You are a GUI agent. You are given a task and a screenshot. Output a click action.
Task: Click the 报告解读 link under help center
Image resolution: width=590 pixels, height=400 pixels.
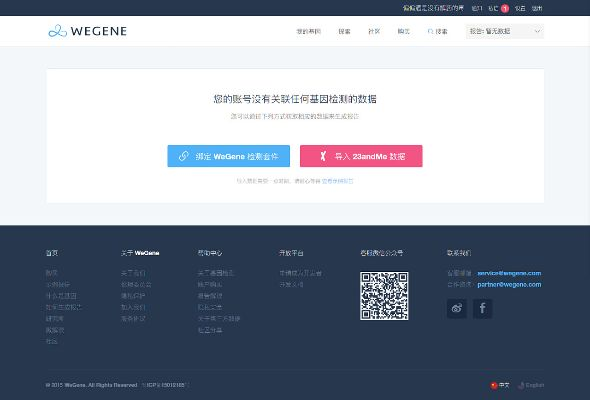pyautogui.click(x=210, y=296)
